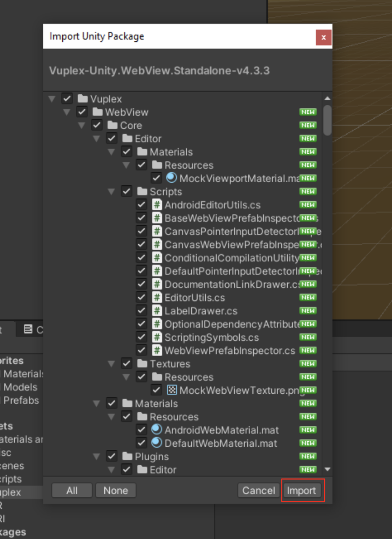Viewport: 392px width, 539px height.
Task: Click the ConditionalCompilationUtility script icon
Action: [157, 258]
